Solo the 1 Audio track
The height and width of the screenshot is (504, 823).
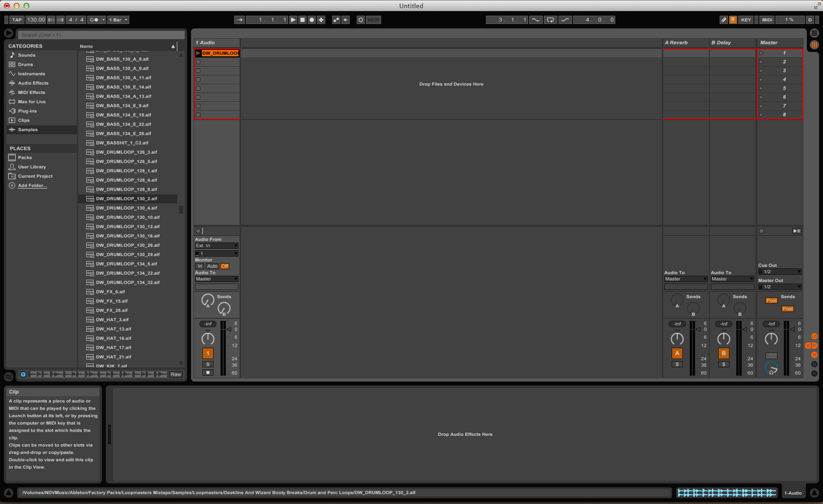pos(208,364)
